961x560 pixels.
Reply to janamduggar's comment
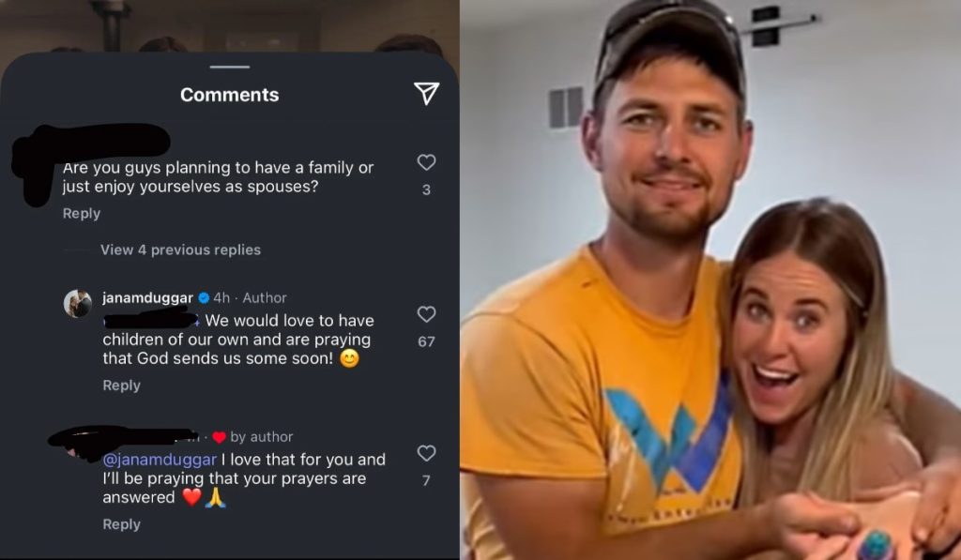click(x=121, y=385)
